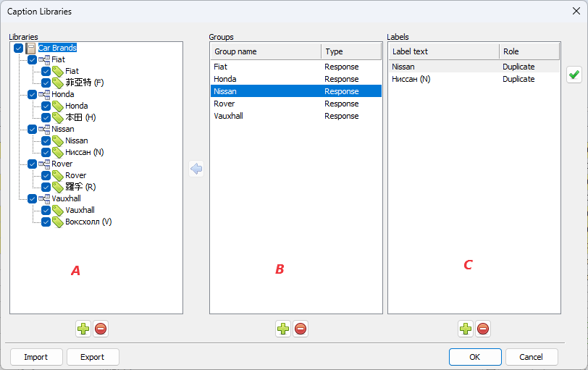This screenshot has width=588, height=370.
Task: Click the Type column header in Groups
Action: [x=351, y=51]
